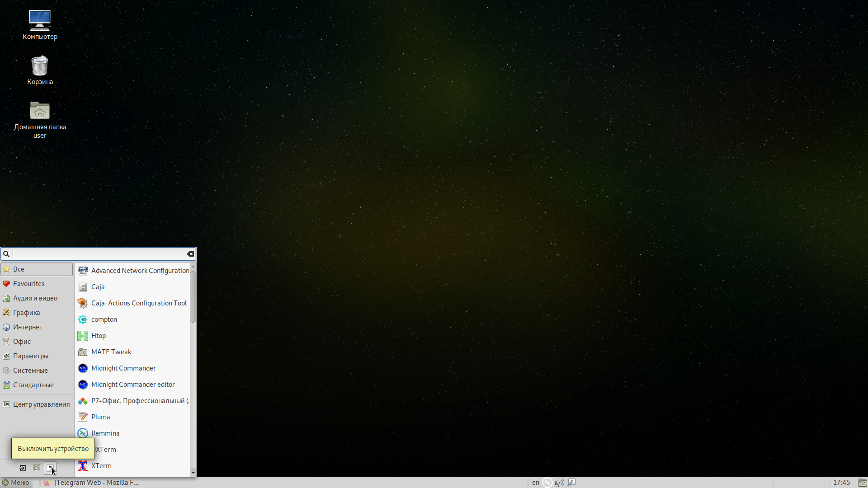Select the Интернет category
This screenshot has height=488, width=868.
(x=28, y=327)
